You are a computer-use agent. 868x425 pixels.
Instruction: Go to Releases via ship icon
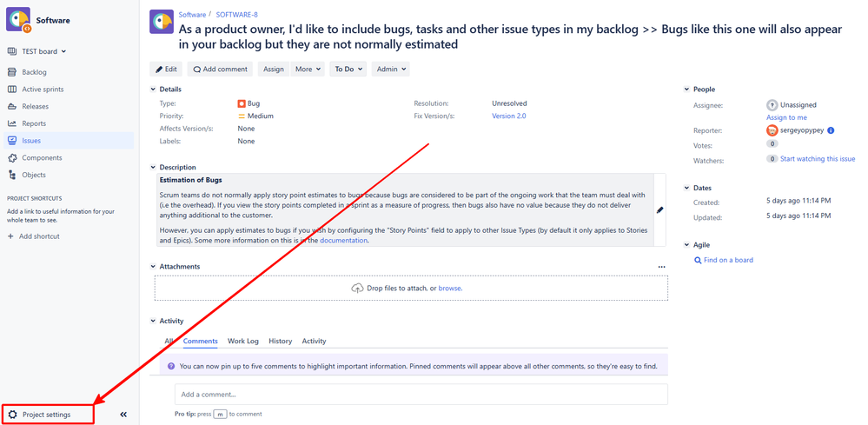coord(12,106)
